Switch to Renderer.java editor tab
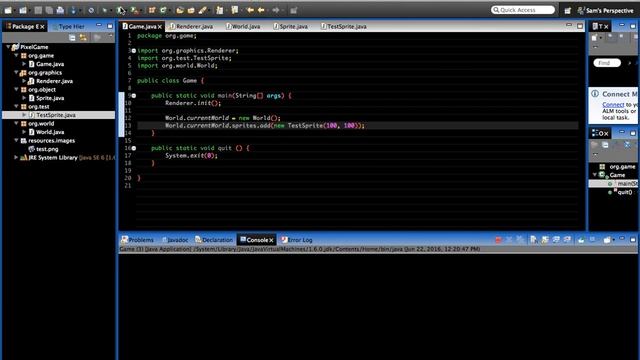This screenshot has width=640, height=360. [191, 26]
